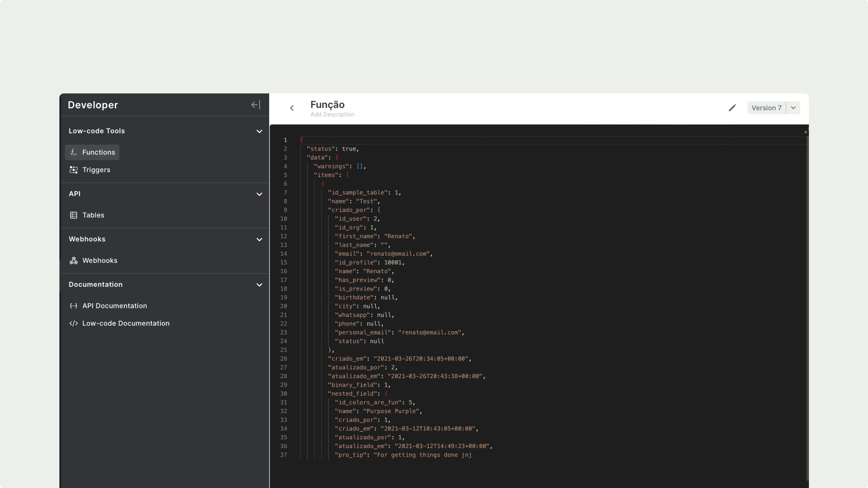
Task: Click the Low-code Documentation code icon
Action: [74, 324]
